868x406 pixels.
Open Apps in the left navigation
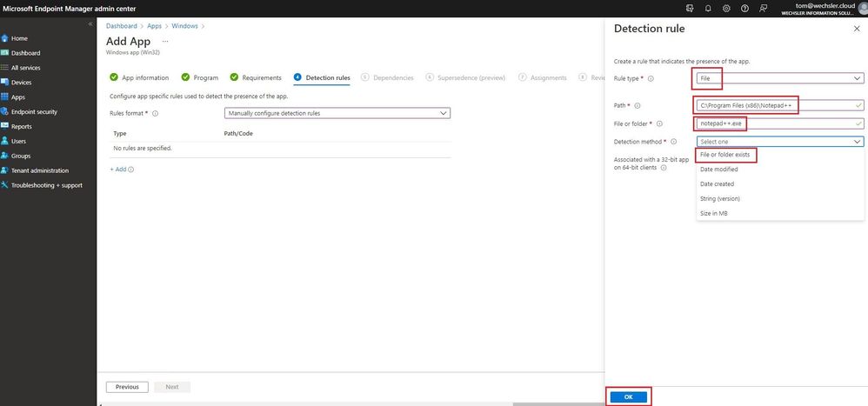[x=17, y=97]
